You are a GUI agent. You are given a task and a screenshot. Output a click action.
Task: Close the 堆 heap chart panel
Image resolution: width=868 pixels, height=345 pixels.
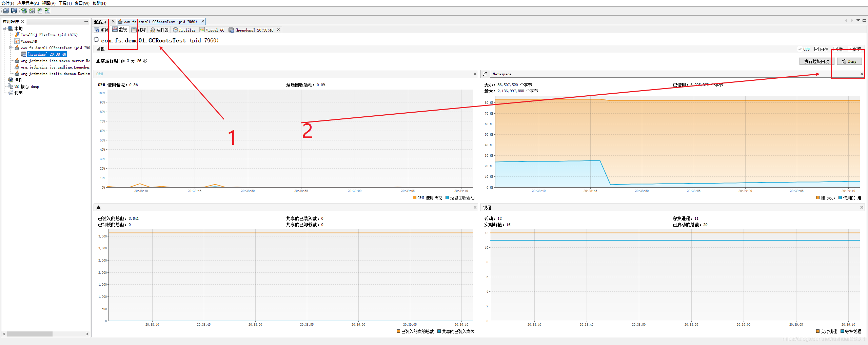point(862,74)
